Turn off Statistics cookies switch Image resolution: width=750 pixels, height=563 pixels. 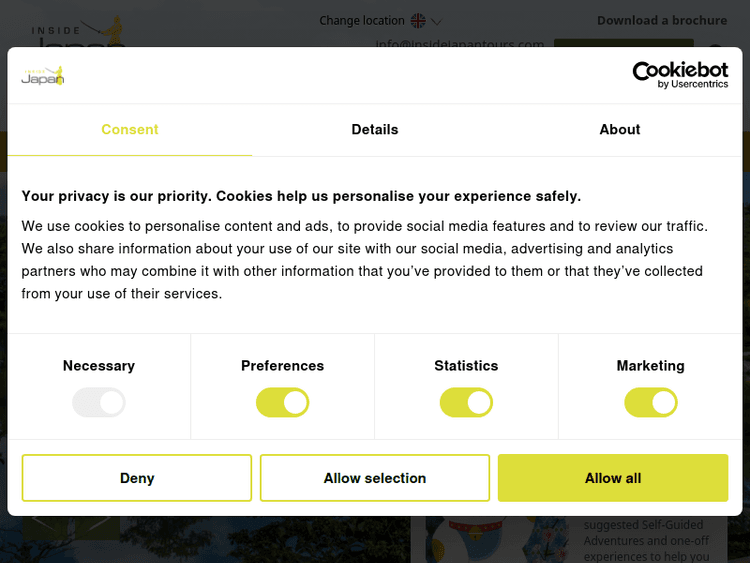click(x=466, y=403)
